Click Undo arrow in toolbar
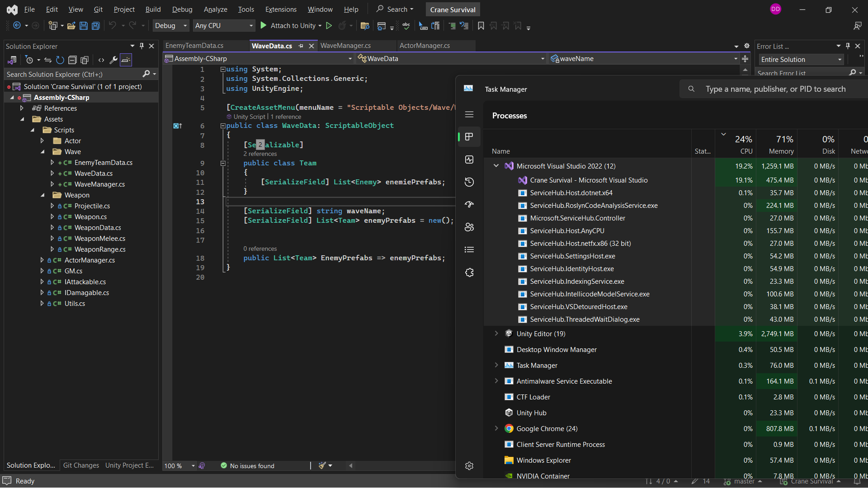 113,26
